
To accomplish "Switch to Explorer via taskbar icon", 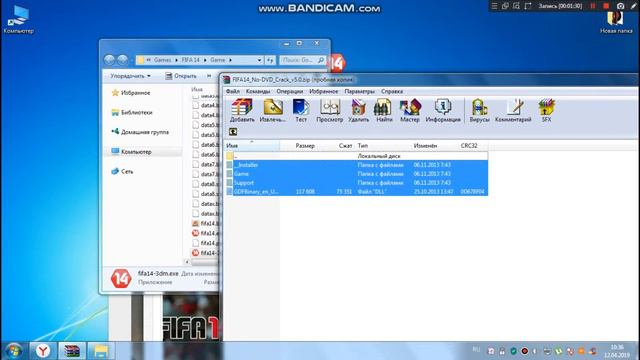I will click(100, 351).
